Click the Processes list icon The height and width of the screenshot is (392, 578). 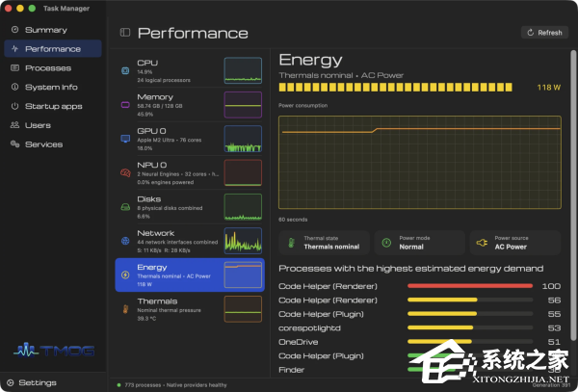14,67
